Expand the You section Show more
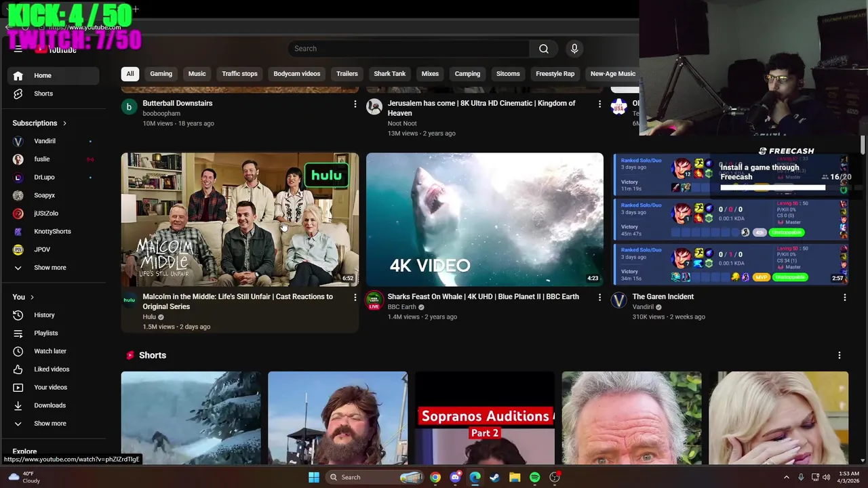868x488 pixels. pos(53,424)
